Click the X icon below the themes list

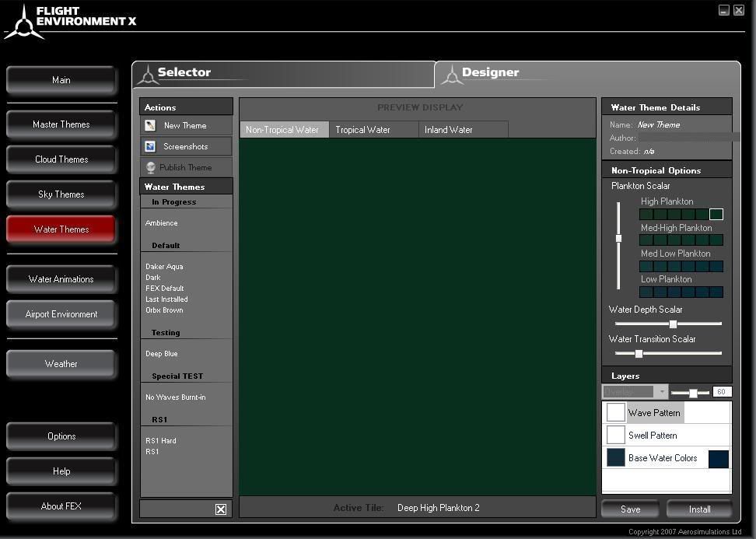[x=221, y=509]
